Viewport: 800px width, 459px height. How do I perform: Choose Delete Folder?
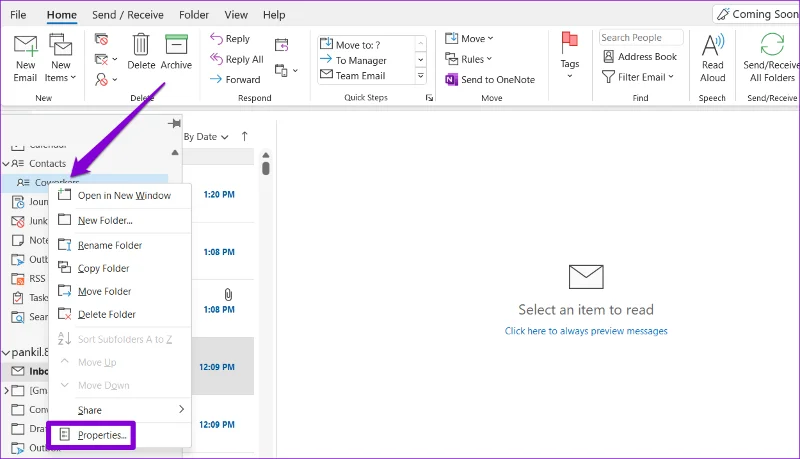click(x=120, y=314)
